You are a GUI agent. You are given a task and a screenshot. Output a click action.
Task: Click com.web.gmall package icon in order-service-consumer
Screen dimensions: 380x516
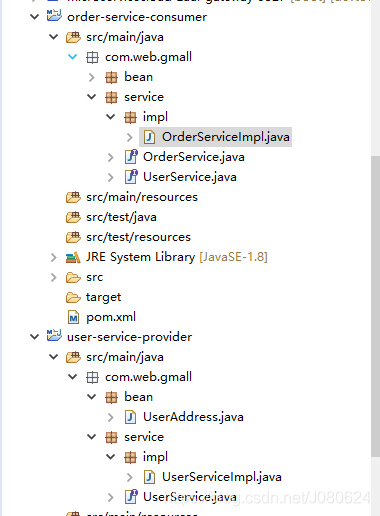(x=92, y=57)
